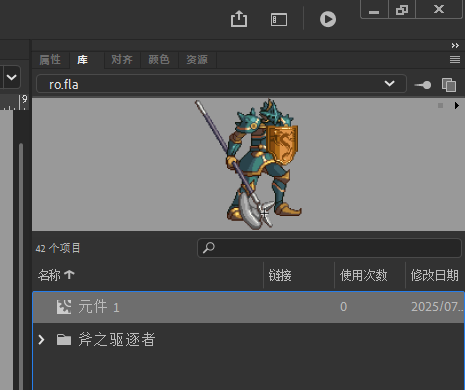This screenshot has height=390, width=465.
Task: Open the dropdown arrow beside the stage
Action: [12, 77]
